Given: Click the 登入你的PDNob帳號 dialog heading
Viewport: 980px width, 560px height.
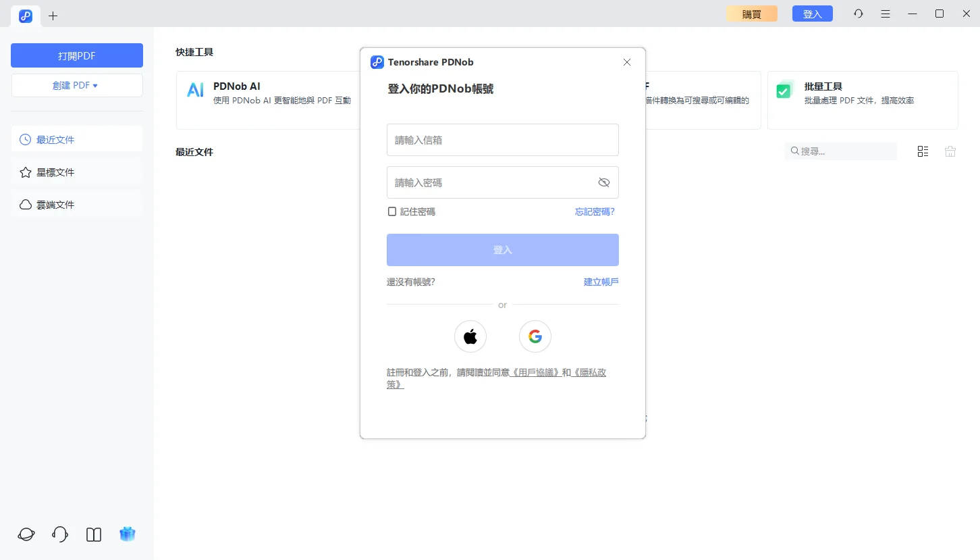Looking at the screenshot, I should [441, 88].
